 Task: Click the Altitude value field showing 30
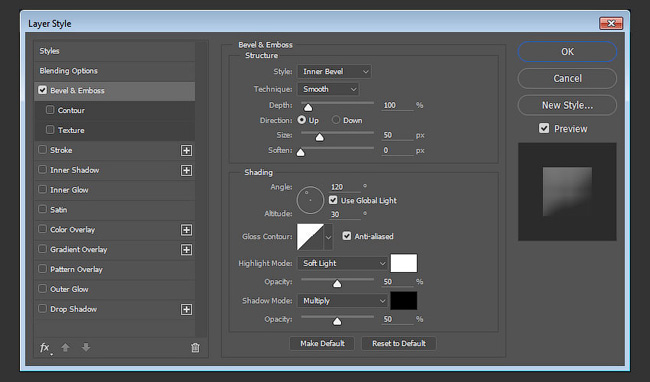pos(345,214)
